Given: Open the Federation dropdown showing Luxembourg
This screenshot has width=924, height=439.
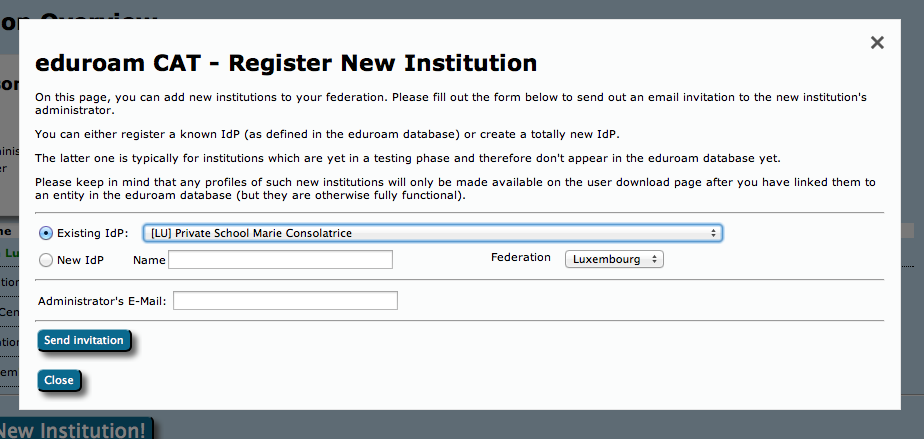Looking at the screenshot, I should pos(614,259).
